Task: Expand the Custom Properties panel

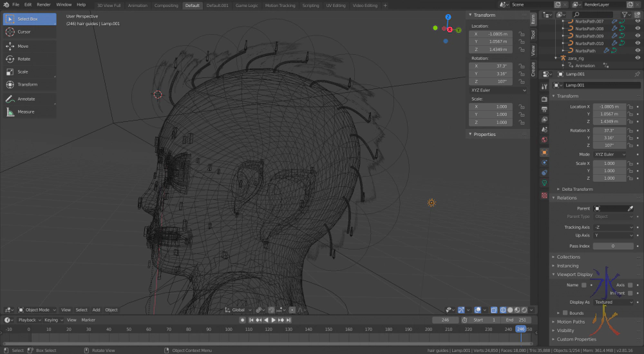Action: coord(576,339)
